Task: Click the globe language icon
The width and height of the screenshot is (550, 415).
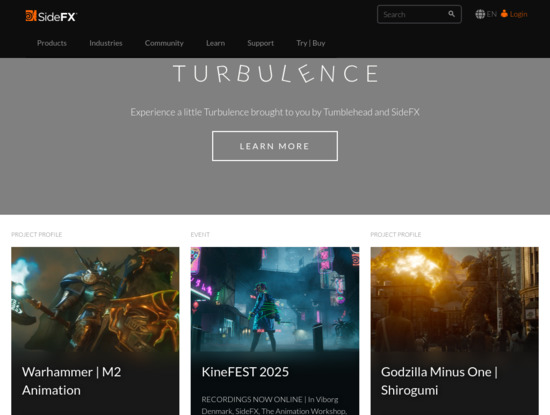Action: [480, 14]
